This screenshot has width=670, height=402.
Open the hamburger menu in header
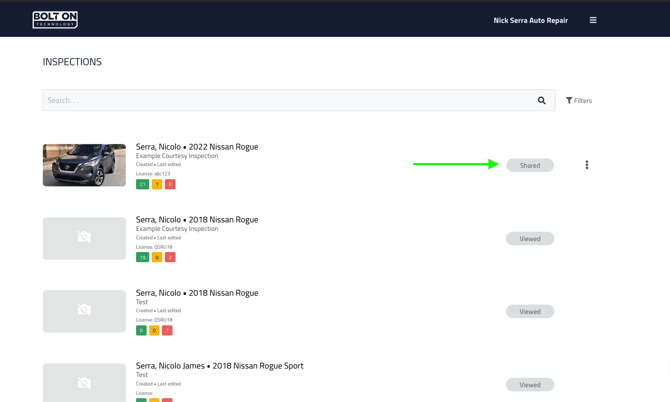coord(593,20)
